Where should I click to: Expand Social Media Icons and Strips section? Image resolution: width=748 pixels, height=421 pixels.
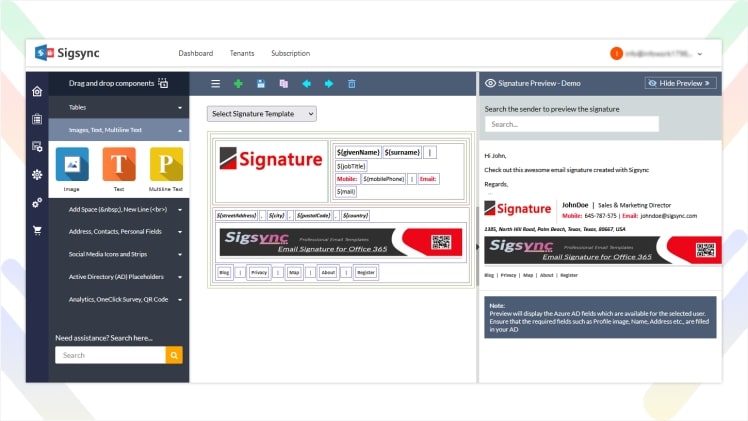(x=119, y=254)
